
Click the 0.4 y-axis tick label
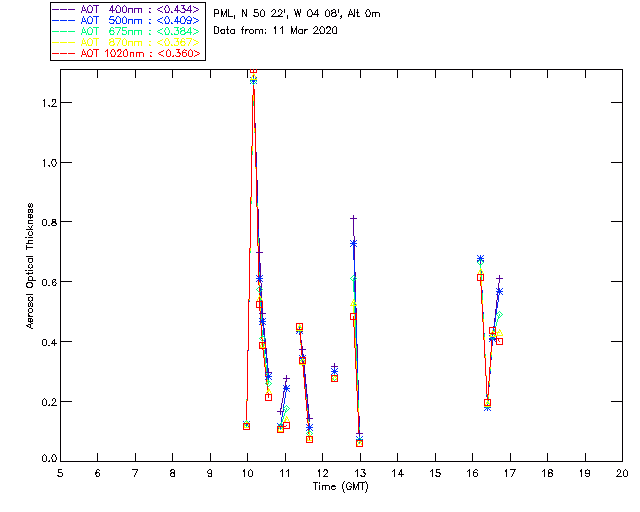(x=49, y=342)
